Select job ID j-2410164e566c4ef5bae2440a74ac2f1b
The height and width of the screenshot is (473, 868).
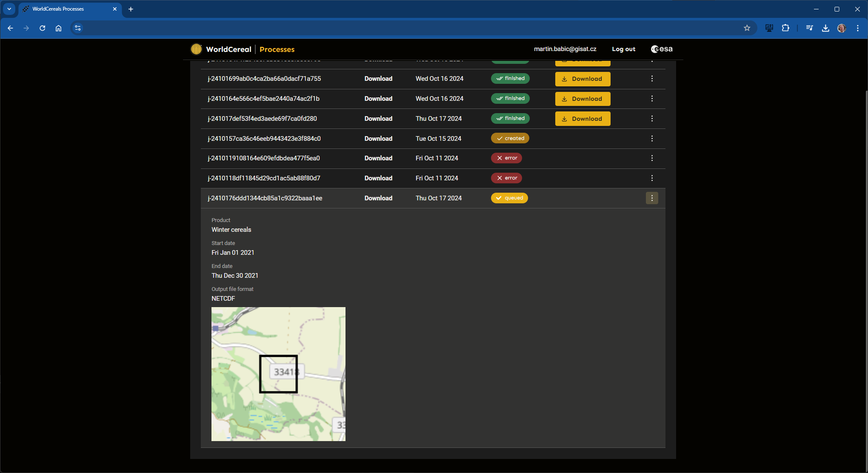pyautogui.click(x=263, y=99)
